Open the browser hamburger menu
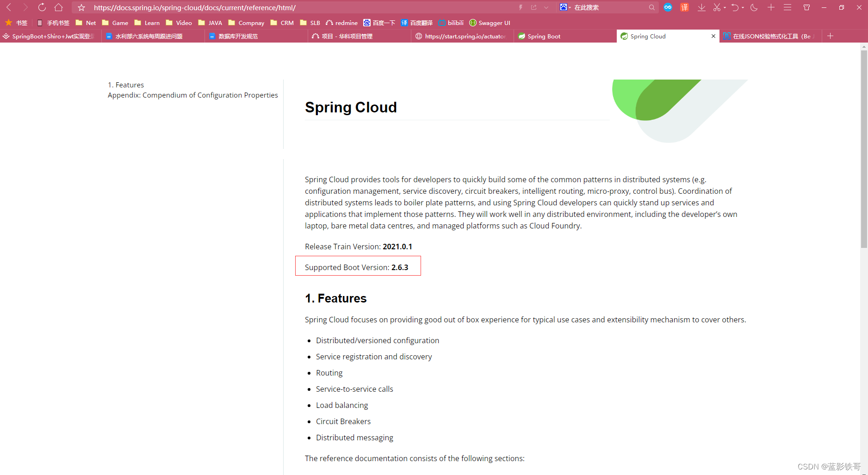Screen dimensions: 868x475 click(x=787, y=7)
